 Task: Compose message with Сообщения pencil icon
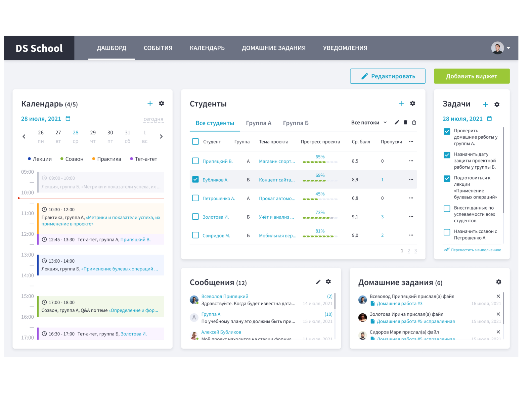pyautogui.click(x=318, y=282)
